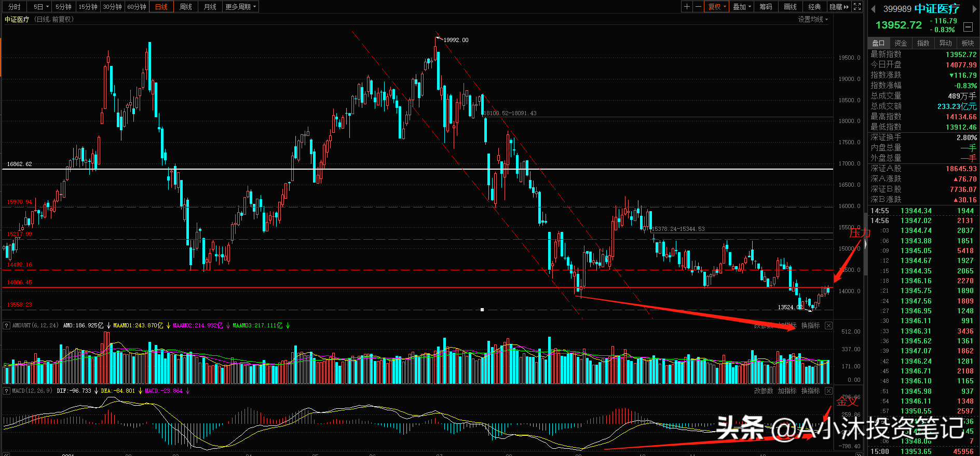Zoom out chart with minus icon
The width and height of the screenshot is (980, 456).
click(698, 7)
